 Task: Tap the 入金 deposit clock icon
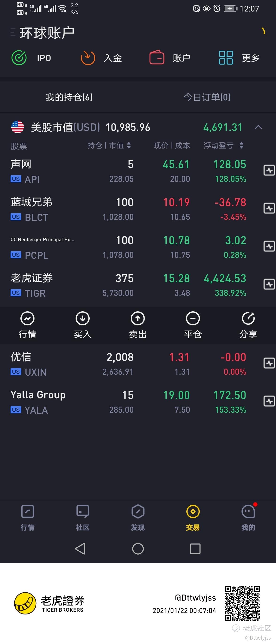88,58
